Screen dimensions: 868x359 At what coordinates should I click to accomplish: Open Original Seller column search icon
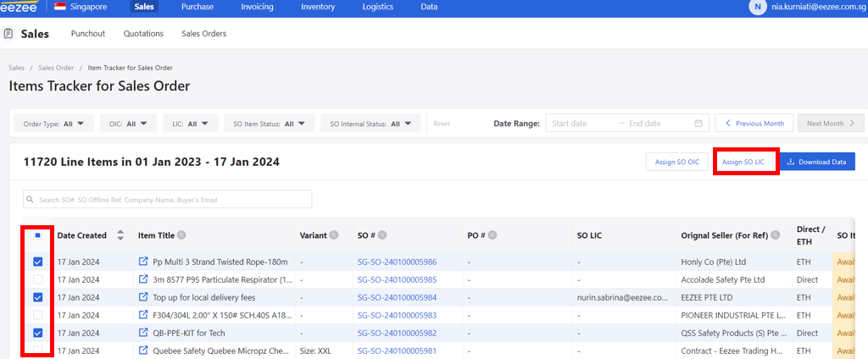click(775, 235)
